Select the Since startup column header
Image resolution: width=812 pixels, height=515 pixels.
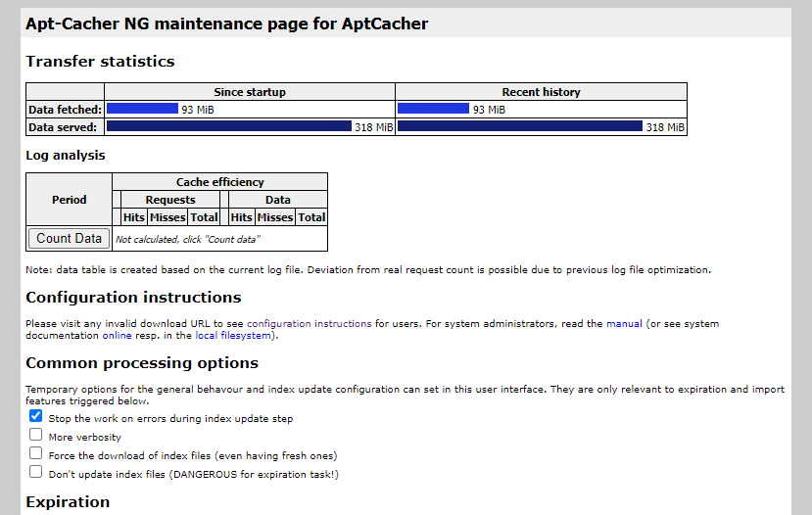(250, 92)
